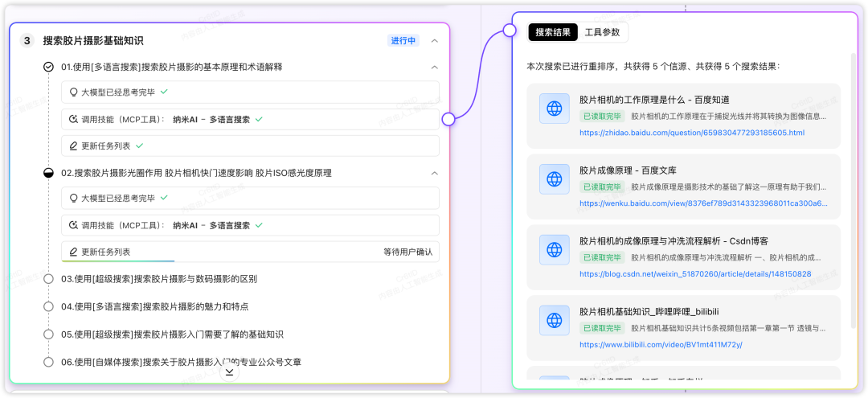
Task: Click 纳米AI - 多语言搜索 label in subtask 02
Action: [x=211, y=225]
